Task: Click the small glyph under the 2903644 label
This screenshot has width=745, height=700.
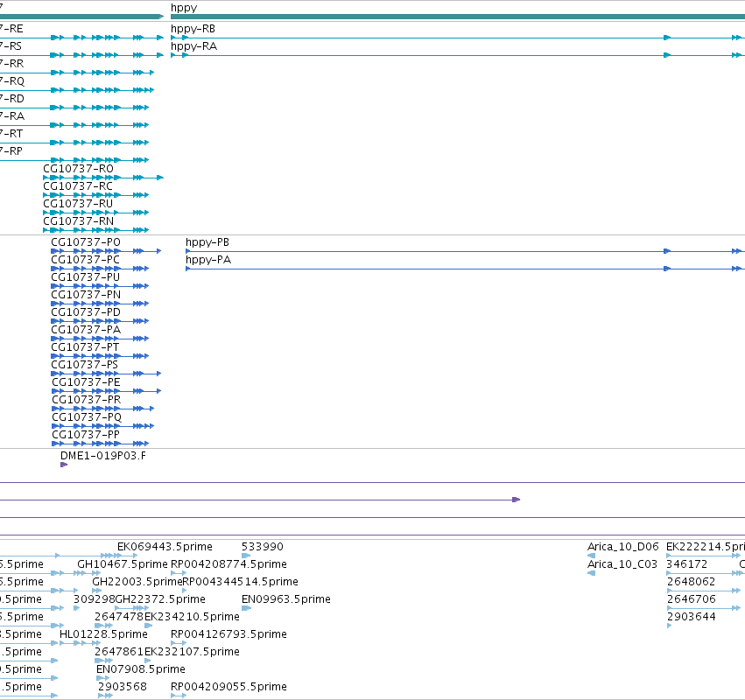Action: coord(670,626)
